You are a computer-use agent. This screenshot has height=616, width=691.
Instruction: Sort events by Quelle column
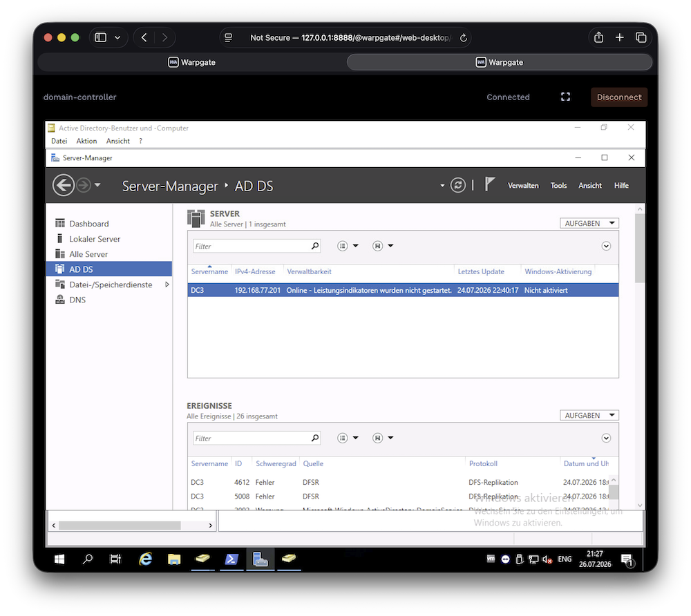click(313, 463)
